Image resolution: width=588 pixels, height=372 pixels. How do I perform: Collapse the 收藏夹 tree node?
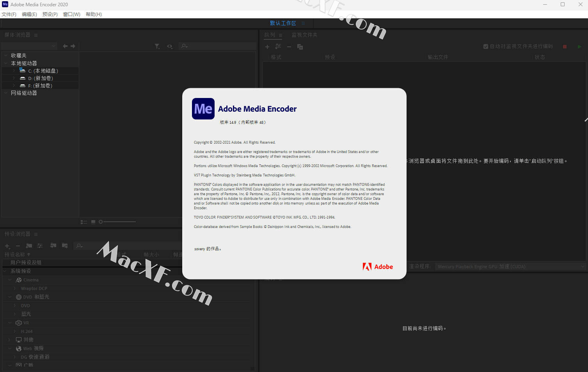point(6,55)
